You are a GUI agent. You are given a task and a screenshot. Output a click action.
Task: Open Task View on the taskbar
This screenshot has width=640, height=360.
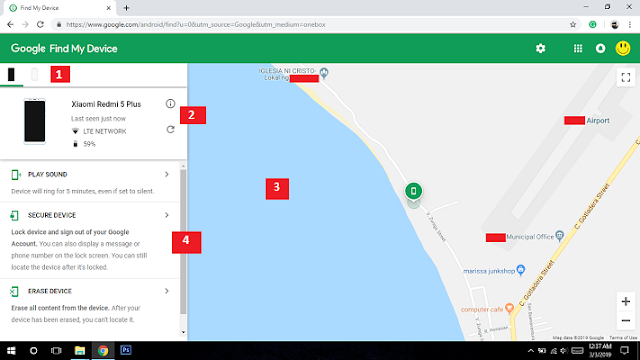pos(56,351)
